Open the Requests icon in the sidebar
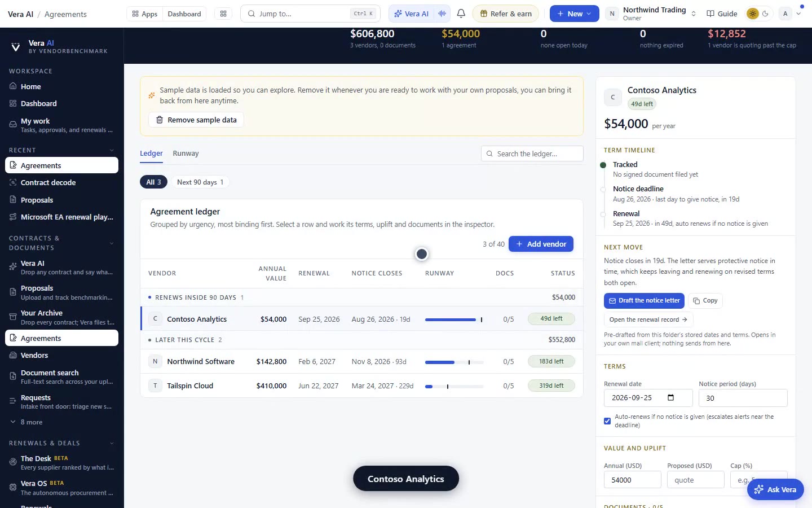812x508 pixels. (x=13, y=401)
